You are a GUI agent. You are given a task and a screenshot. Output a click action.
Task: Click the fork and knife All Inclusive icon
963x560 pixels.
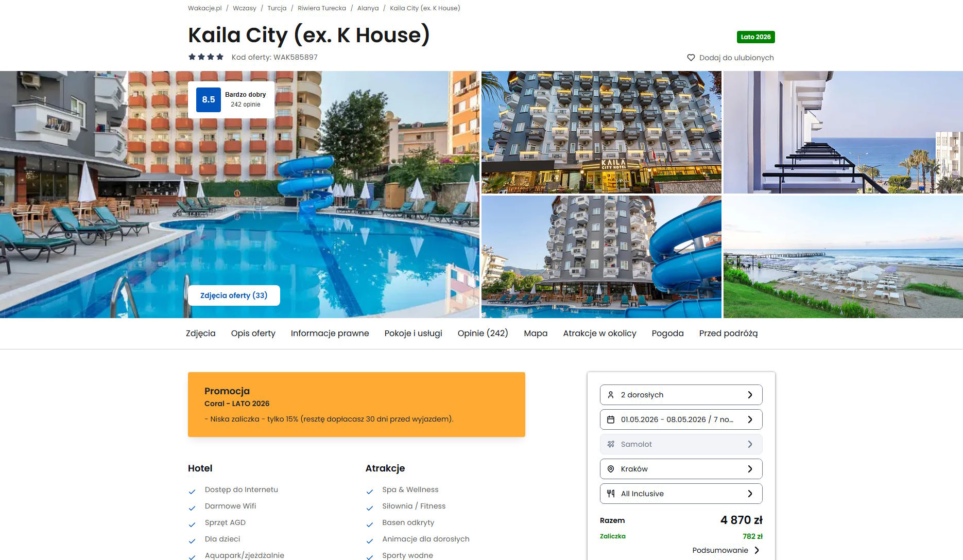click(611, 494)
